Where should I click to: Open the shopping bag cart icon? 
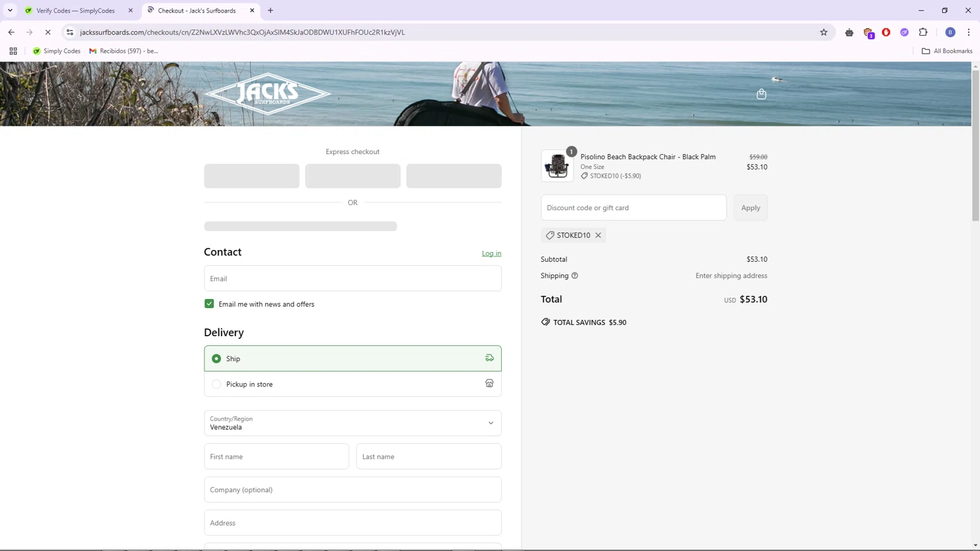pos(761,94)
